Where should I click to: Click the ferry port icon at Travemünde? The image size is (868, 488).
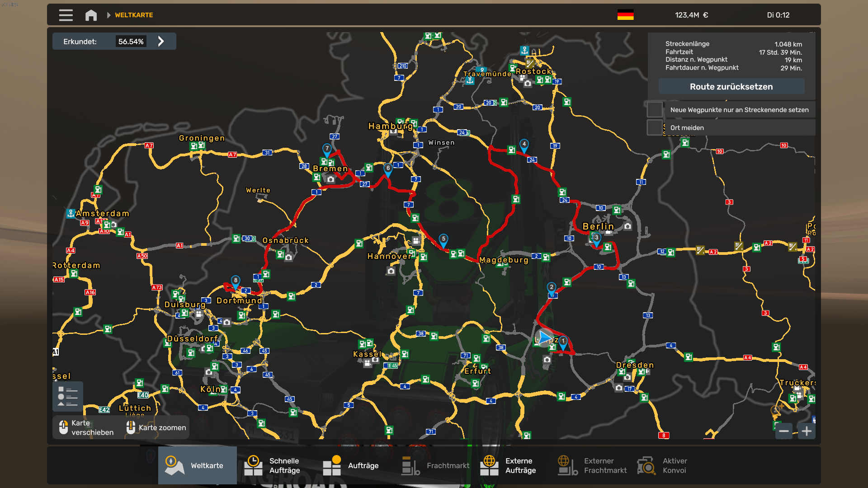tap(470, 81)
